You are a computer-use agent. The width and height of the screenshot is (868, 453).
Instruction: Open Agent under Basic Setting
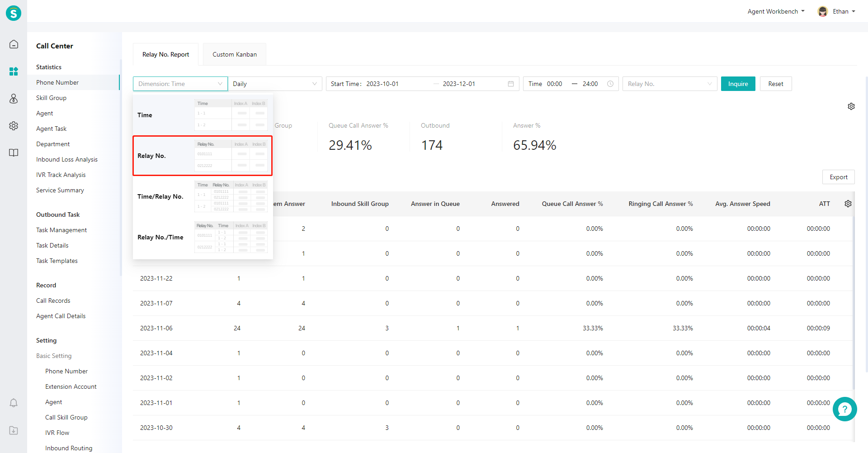(x=53, y=402)
